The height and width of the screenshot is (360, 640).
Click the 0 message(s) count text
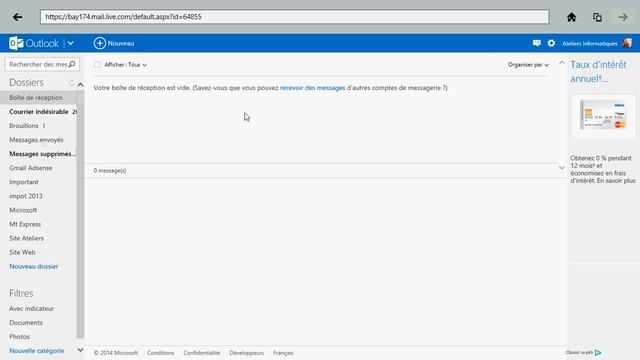(x=110, y=171)
